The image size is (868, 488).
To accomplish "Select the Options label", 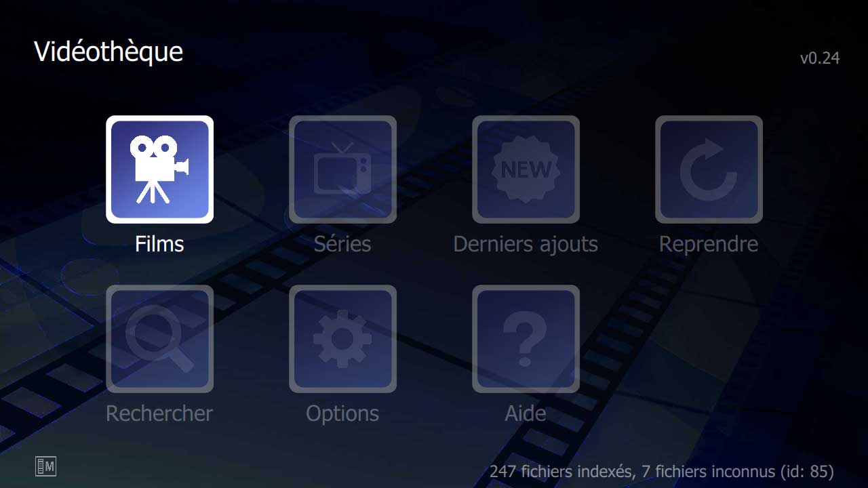I will click(342, 413).
